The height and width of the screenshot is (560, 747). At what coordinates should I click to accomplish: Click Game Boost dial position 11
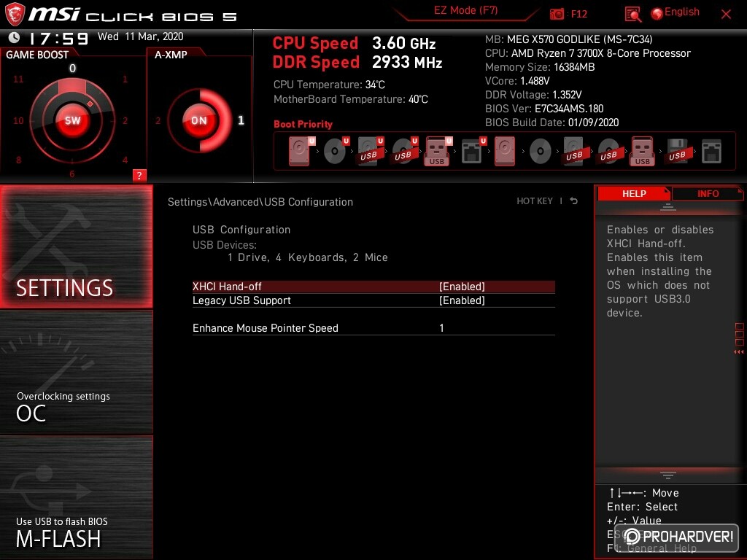point(18,79)
